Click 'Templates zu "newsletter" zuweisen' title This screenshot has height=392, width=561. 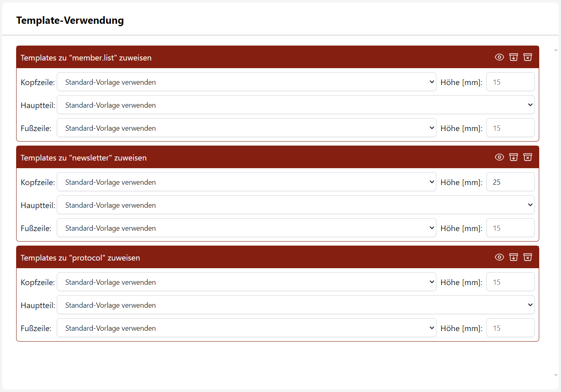83,158
